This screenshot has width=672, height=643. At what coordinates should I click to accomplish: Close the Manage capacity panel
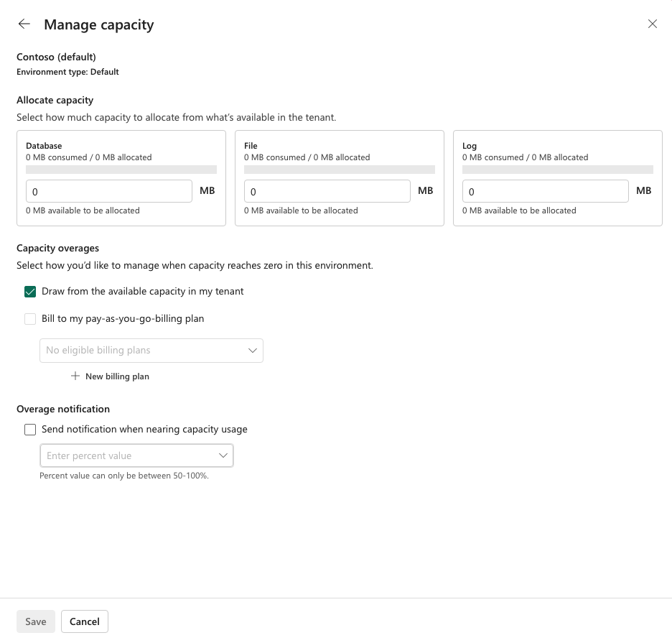[652, 24]
